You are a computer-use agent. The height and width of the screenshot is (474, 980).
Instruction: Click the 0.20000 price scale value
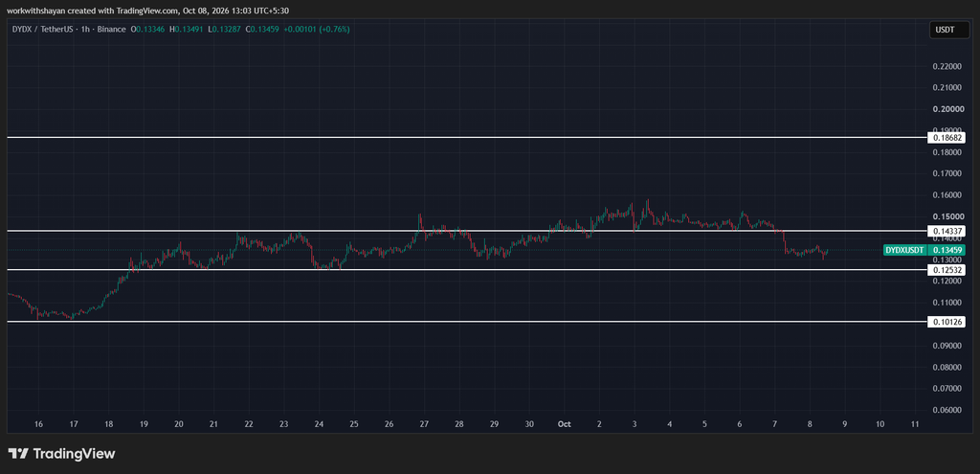947,109
